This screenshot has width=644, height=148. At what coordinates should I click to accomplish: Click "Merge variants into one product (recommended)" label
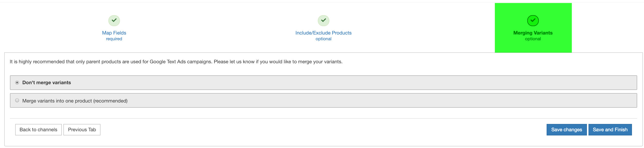click(x=75, y=101)
